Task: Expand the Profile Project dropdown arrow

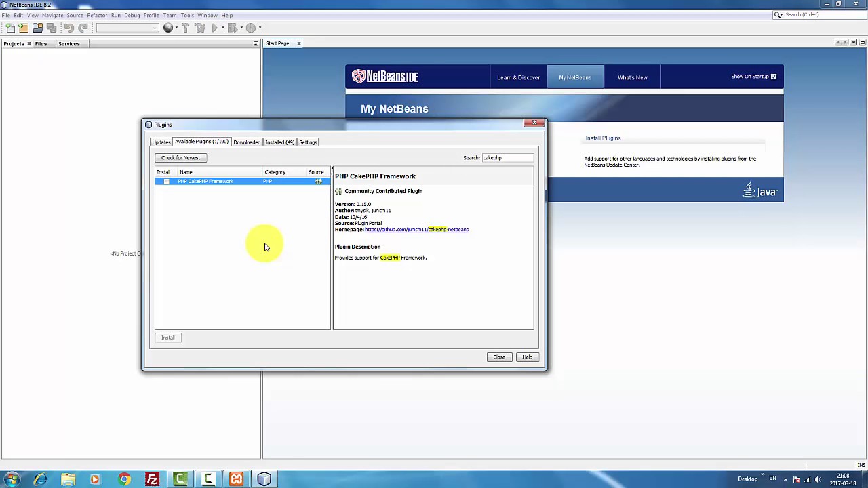Action: [259, 28]
